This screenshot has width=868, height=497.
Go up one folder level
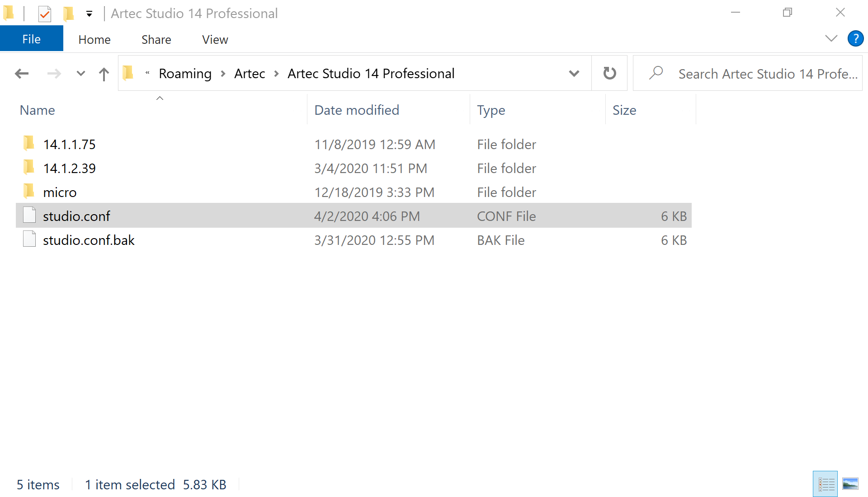pos(104,74)
